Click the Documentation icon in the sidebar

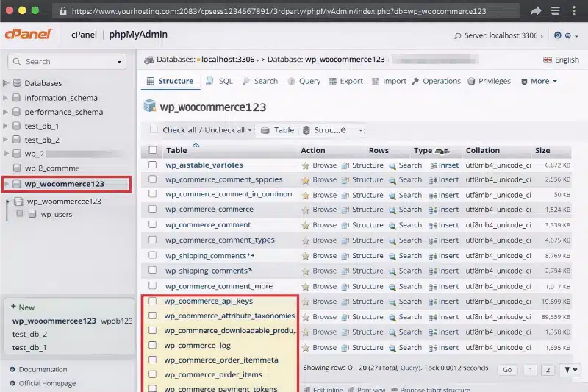12,369
